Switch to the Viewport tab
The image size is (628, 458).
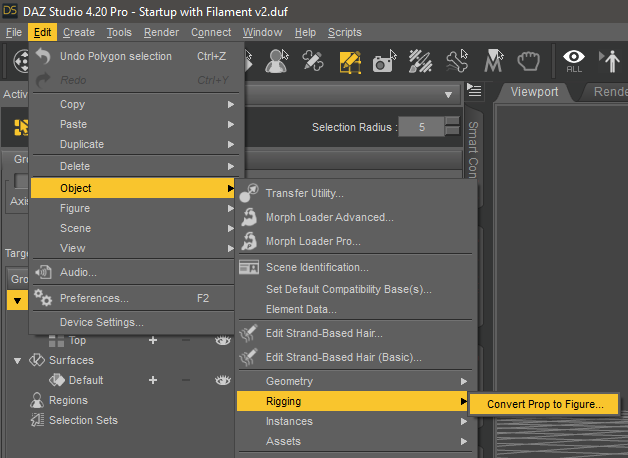534,92
